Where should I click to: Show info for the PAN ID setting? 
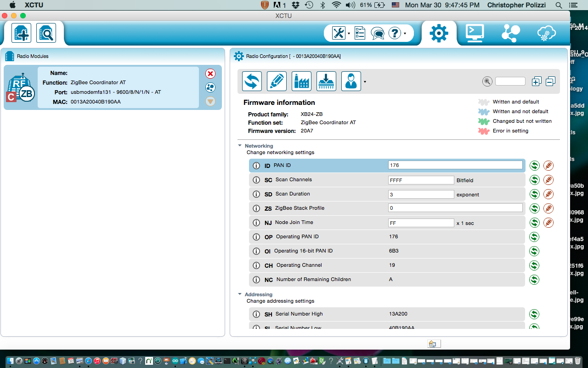click(256, 166)
